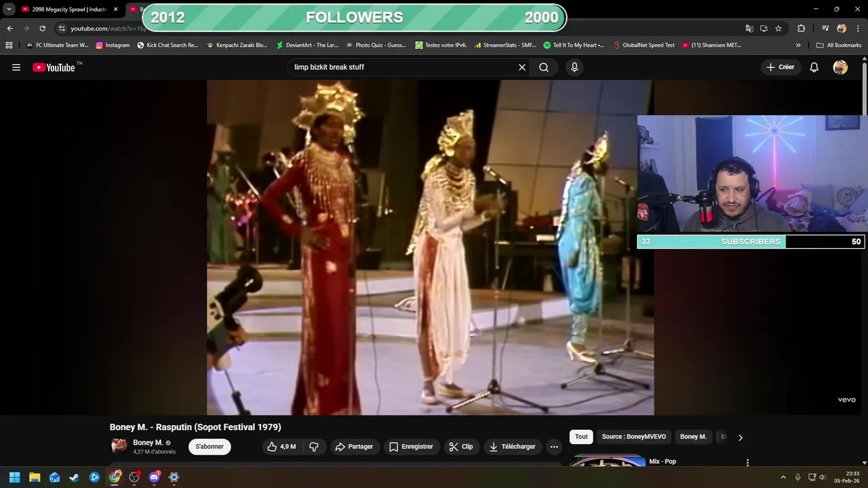Open YouTube account avatar menu

(x=840, y=67)
